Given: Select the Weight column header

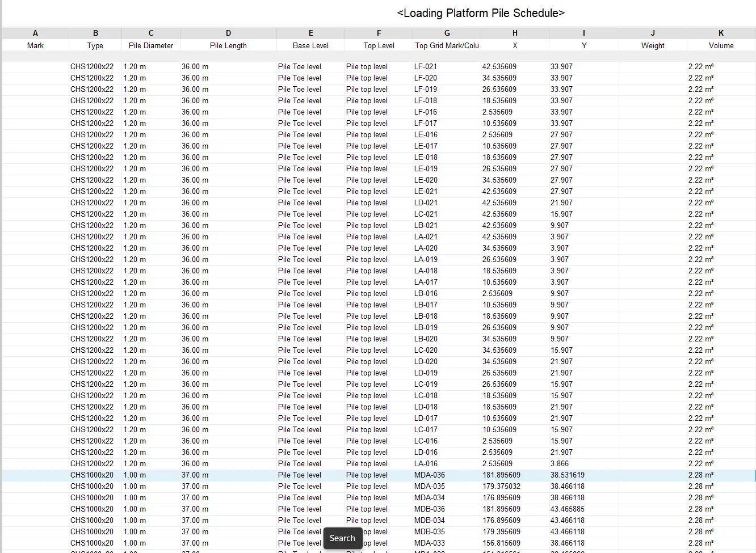Looking at the screenshot, I should click(x=652, y=45).
